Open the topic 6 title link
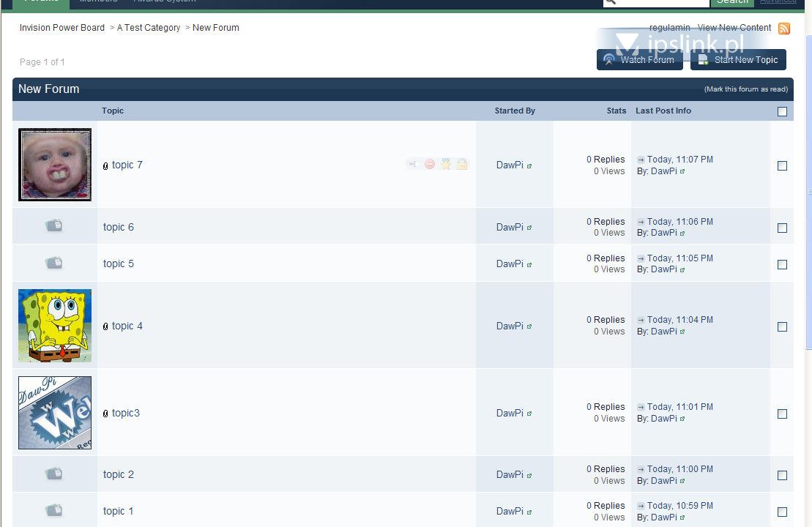This screenshot has height=527, width=812. click(118, 227)
